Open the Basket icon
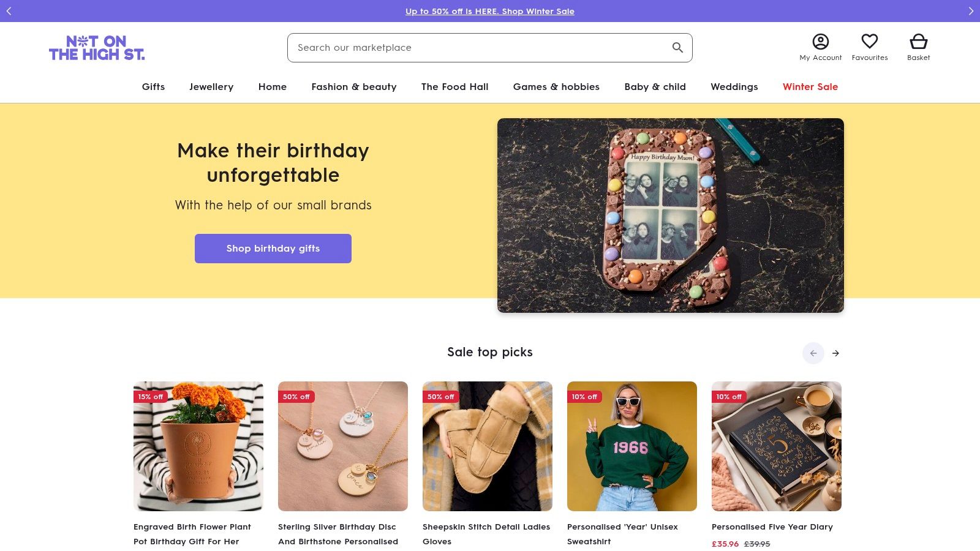This screenshot has width=980, height=551. coord(918,42)
